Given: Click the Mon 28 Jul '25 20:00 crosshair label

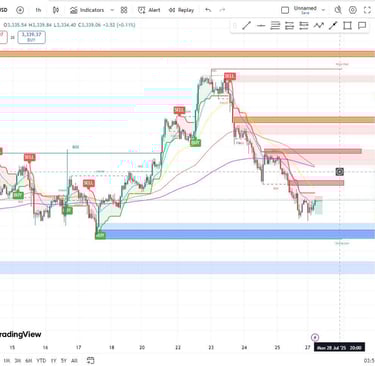Looking at the screenshot, I should tap(339, 348).
